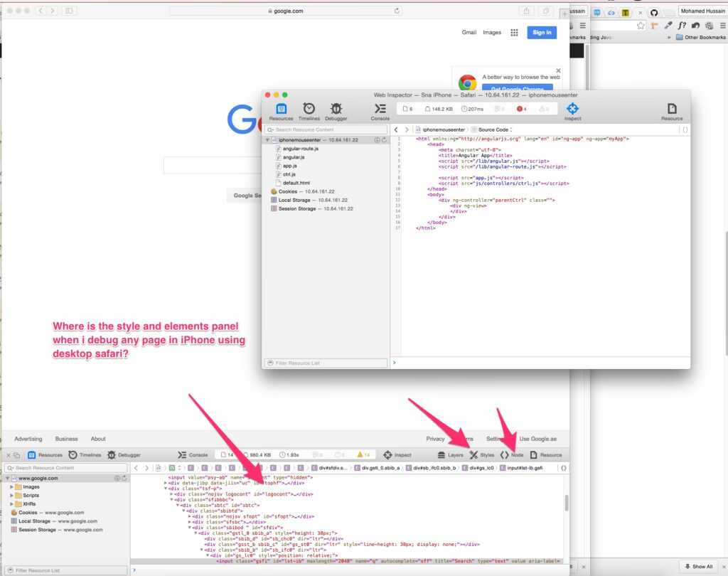Viewport: 728px width, 576px height.
Task: Click Console icon in floating Web Inspector window
Action: (x=380, y=110)
